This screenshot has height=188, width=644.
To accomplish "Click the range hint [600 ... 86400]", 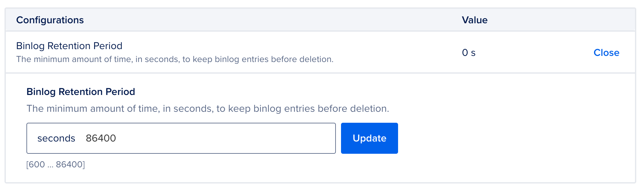I will point(56,165).
